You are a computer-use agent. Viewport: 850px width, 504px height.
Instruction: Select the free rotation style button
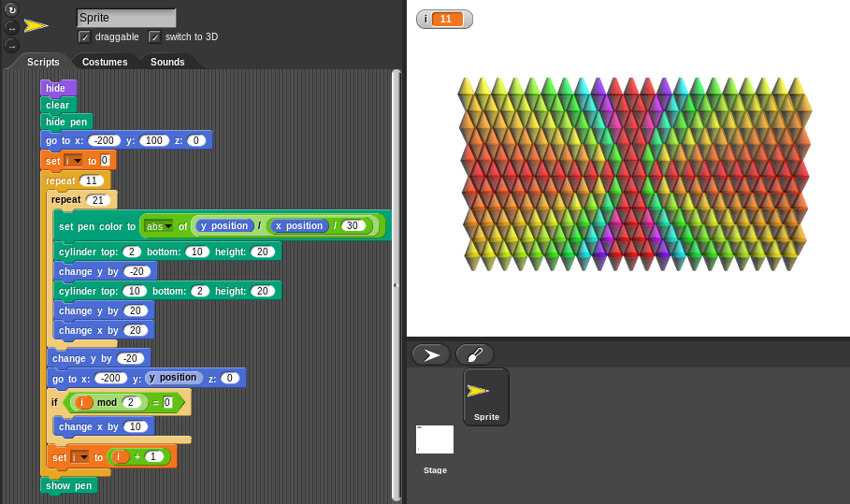[x=11, y=9]
